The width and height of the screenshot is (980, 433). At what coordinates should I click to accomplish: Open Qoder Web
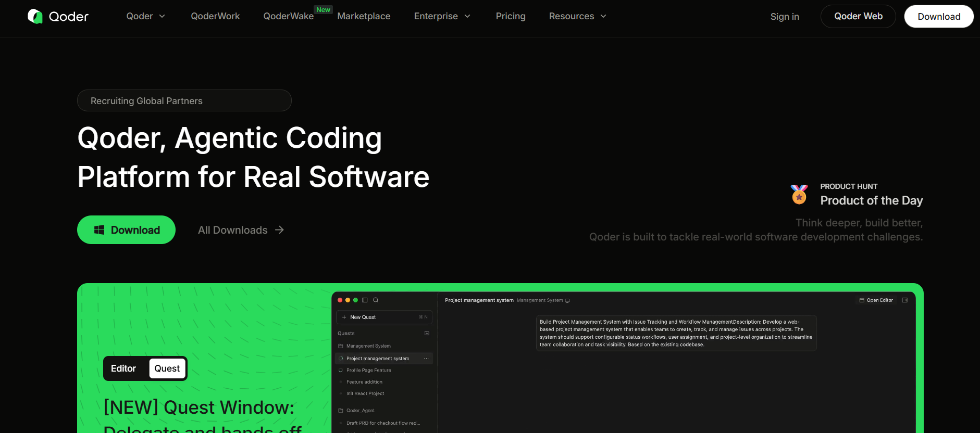[x=858, y=16]
